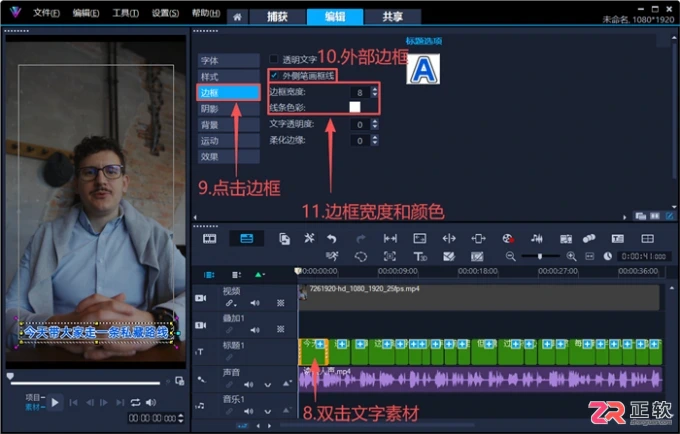Image resolution: width=680 pixels, height=434 pixels.
Task: Expand the 音乐1 track chevron
Action: [x=268, y=411]
